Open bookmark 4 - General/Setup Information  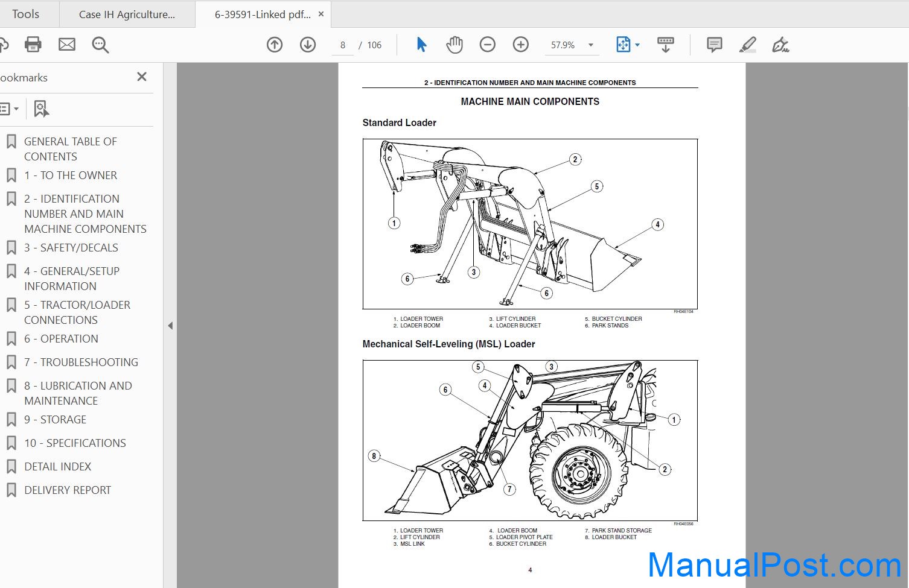pyautogui.click(x=72, y=279)
